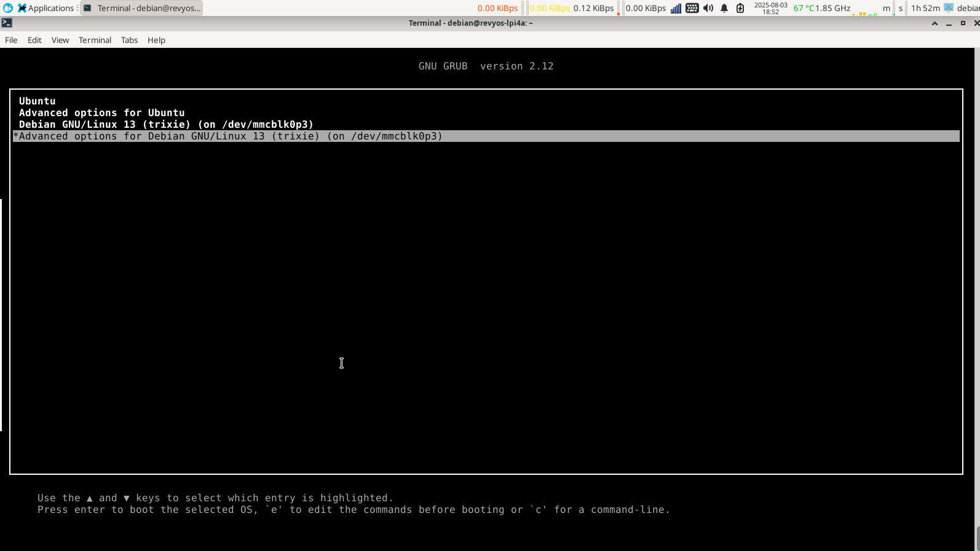Image resolution: width=980 pixels, height=551 pixels.
Task: Open the Applications menu in the panel
Action: pyautogui.click(x=45, y=8)
